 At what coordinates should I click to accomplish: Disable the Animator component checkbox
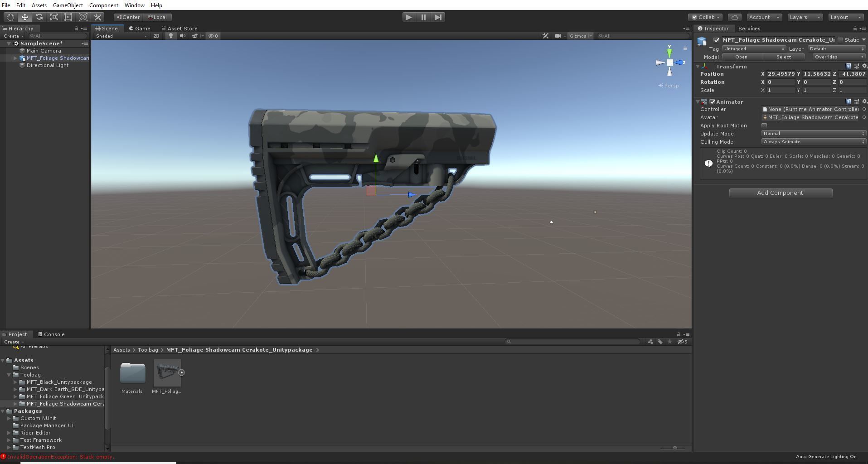[713, 101]
